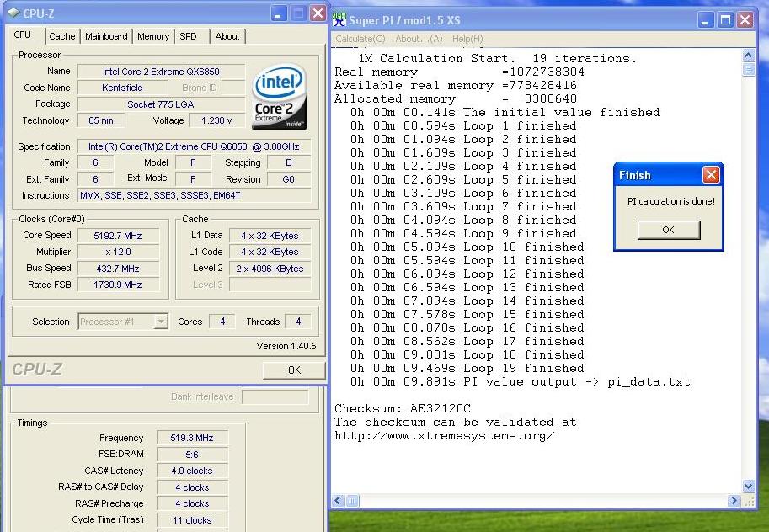769x532 pixels.
Task: Close the Finish dialog with the X
Action: tap(711, 174)
